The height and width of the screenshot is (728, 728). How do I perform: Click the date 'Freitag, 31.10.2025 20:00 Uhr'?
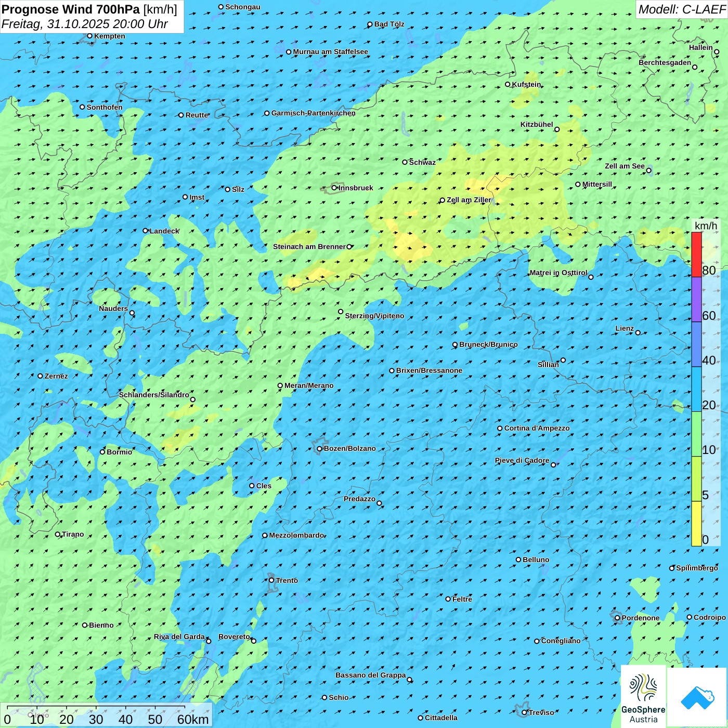click(85, 24)
